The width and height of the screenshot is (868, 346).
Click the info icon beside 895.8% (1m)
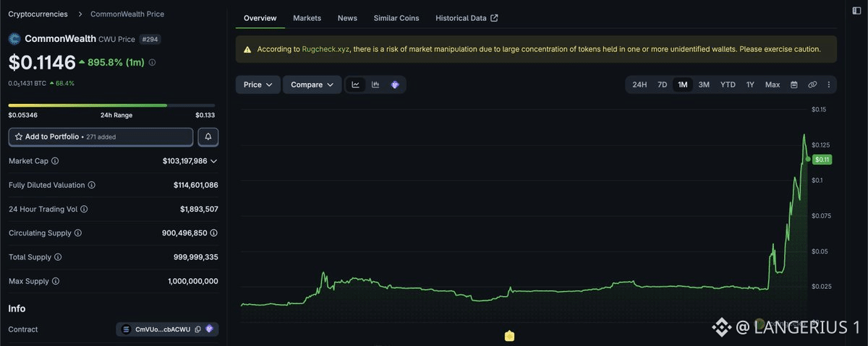click(x=152, y=63)
